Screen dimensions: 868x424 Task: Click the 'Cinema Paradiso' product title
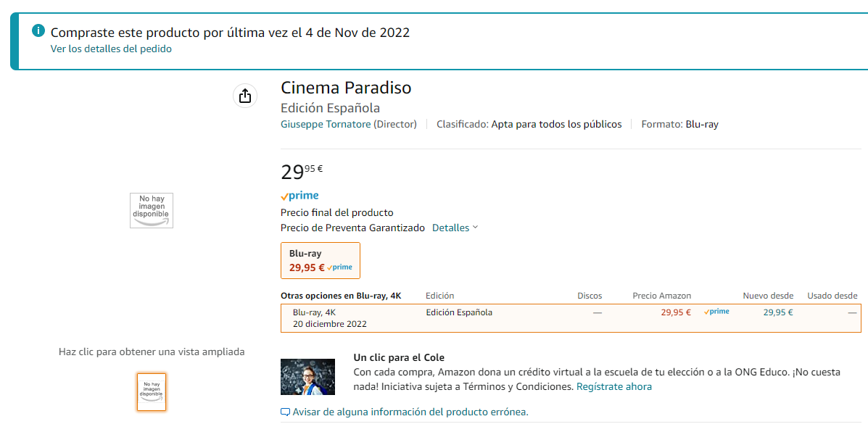click(x=346, y=88)
